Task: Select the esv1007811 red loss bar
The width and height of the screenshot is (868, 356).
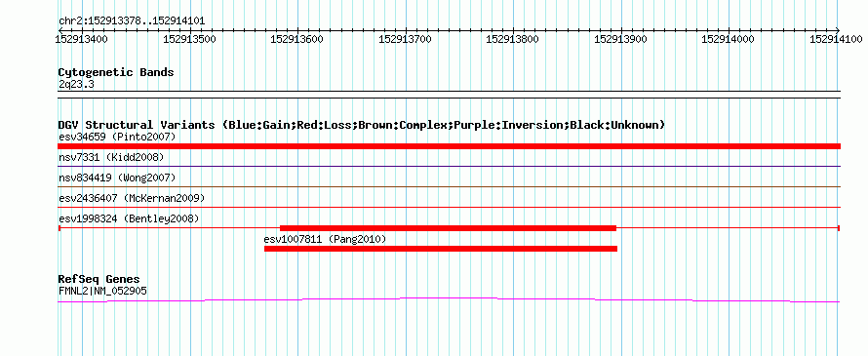Action: click(441, 249)
